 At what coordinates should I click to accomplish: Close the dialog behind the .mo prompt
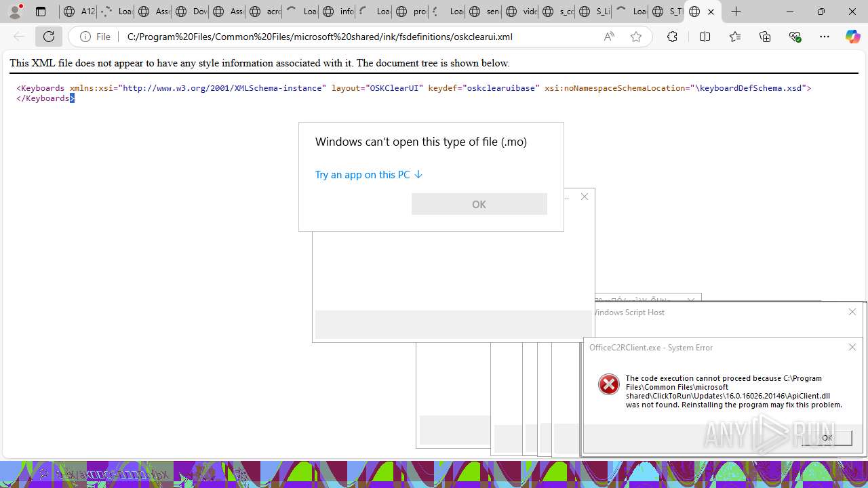point(585,197)
